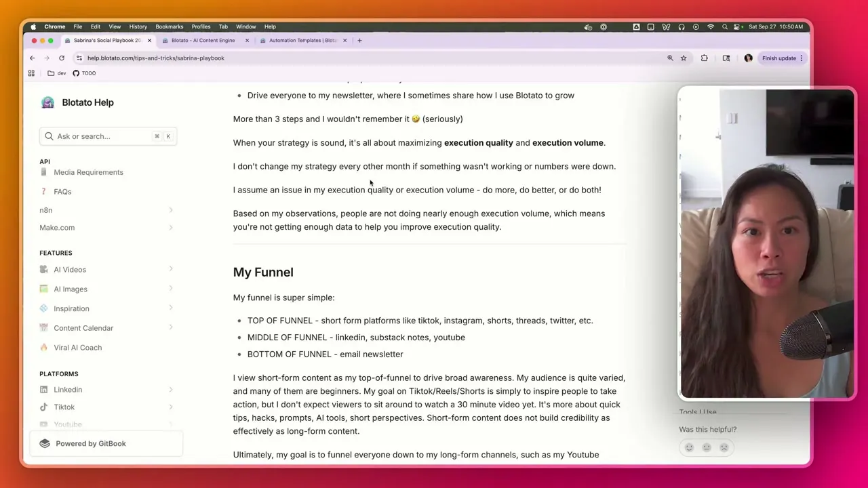Click the address bar URL
Screen dimensions: 868x488
click(155, 58)
